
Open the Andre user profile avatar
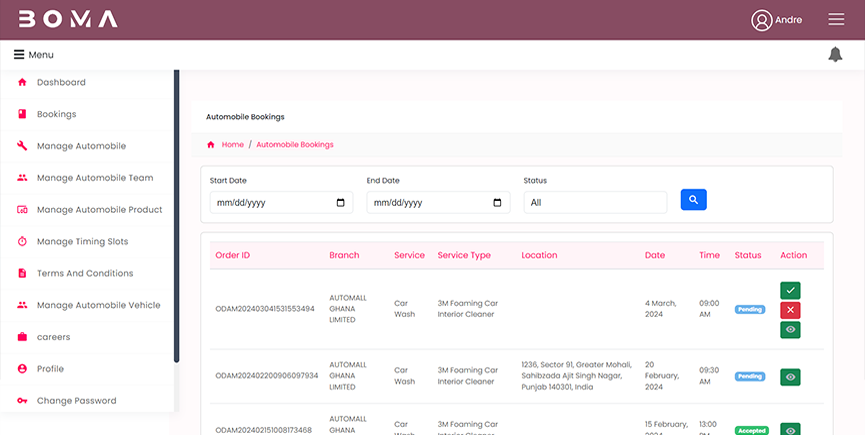pyautogui.click(x=762, y=20)
